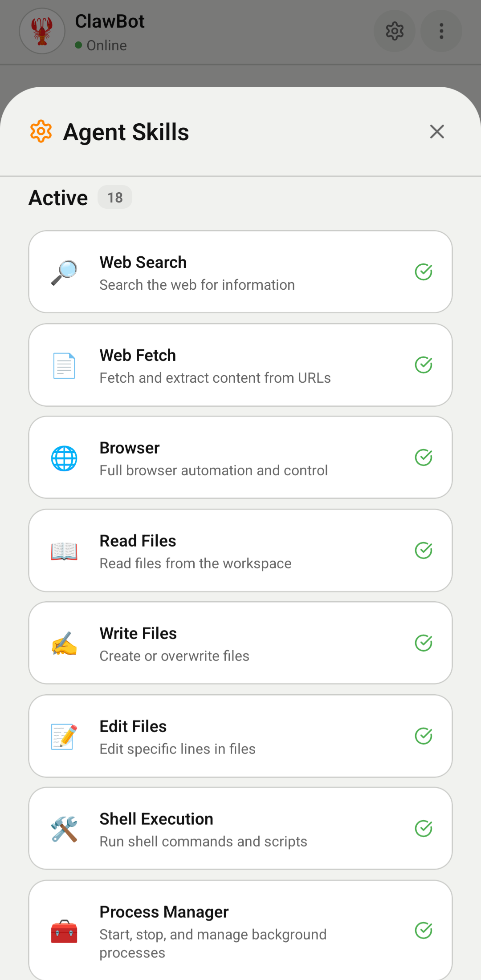Open the three-dot overflow menu
Viewport: 481px width, 980px height.
coord(441,31)
